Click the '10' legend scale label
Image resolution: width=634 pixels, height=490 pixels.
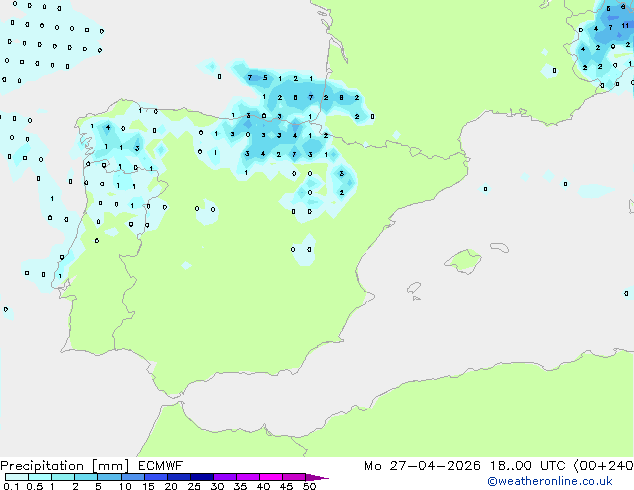pos(125,486)
